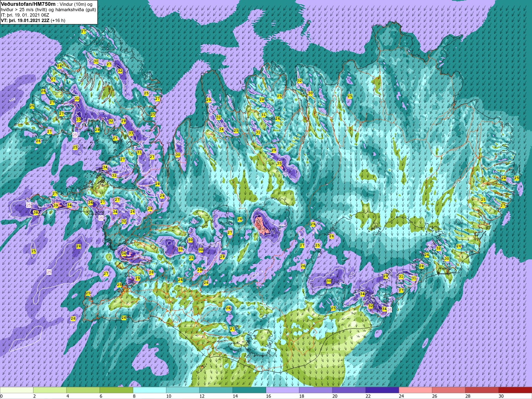This screenshot has width=532, height=399.
Task: Click the '0' tick label on the color scale
Action: click(1, 396)
